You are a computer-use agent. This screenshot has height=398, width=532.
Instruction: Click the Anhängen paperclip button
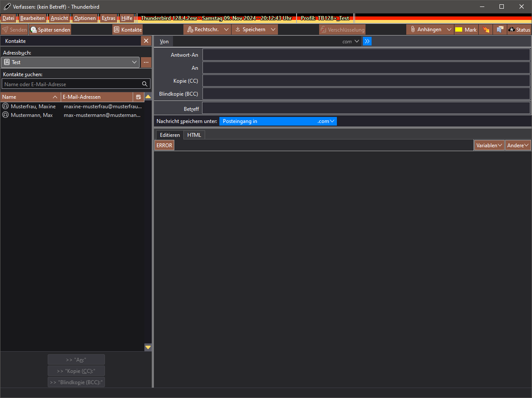(425, 30)
